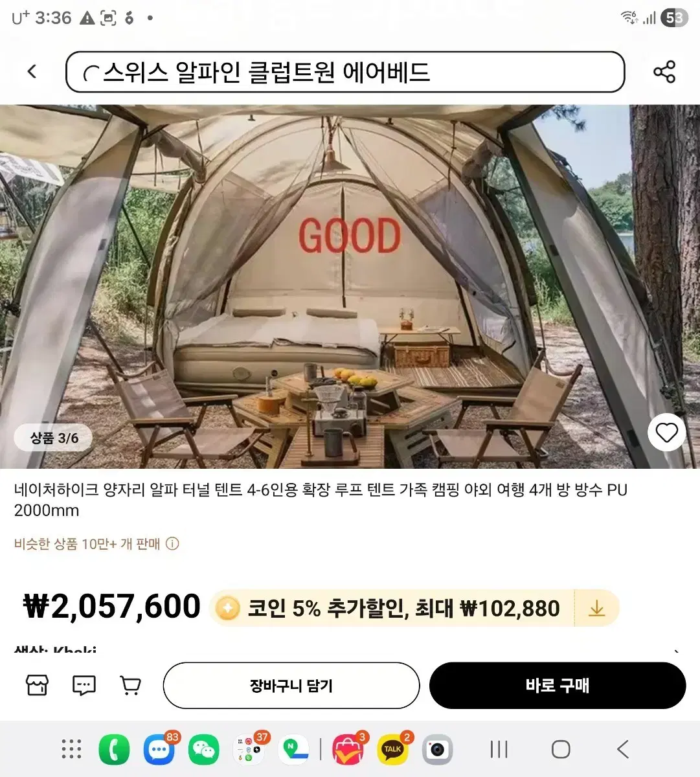Launch the green phone app
The width and height of the screenshot is (700, 777).
pyautogui.click(x=114, y=750)
